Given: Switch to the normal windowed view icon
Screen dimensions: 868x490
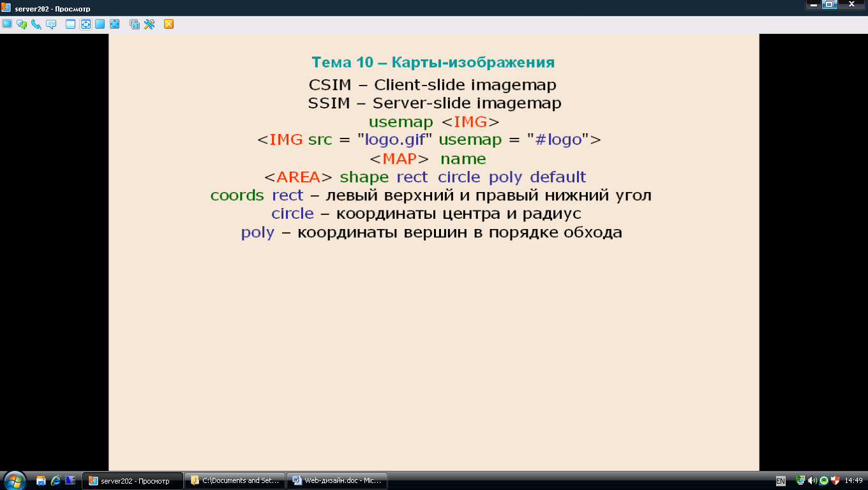Looking at the screenshot, I should [71, 24].
